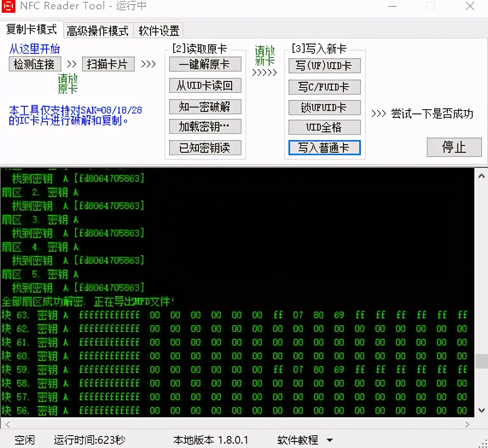488x448 pixels.
Task: Click 锁UFUID卡 to lock the card
Action: [x=324, y=108]
